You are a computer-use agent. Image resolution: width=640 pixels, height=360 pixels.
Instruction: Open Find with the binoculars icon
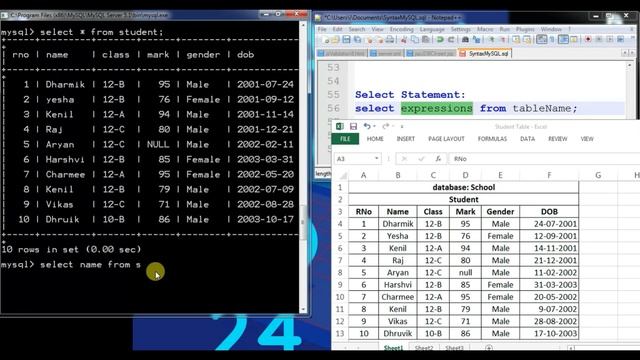click(465, 40)
